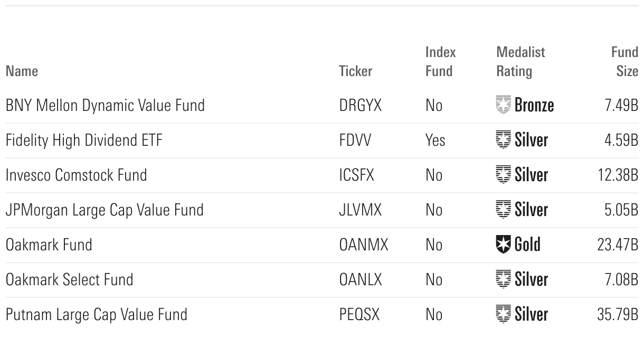The width and height of the screenshot is (644, 337).
Task: Sort by the Fund Size column header
Action: [x=625, y=62]
